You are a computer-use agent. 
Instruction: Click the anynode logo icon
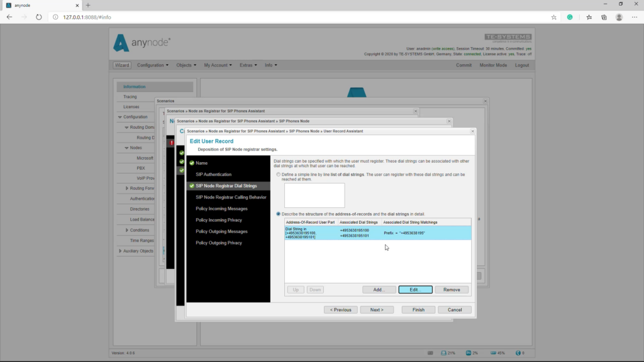point(121,43)
